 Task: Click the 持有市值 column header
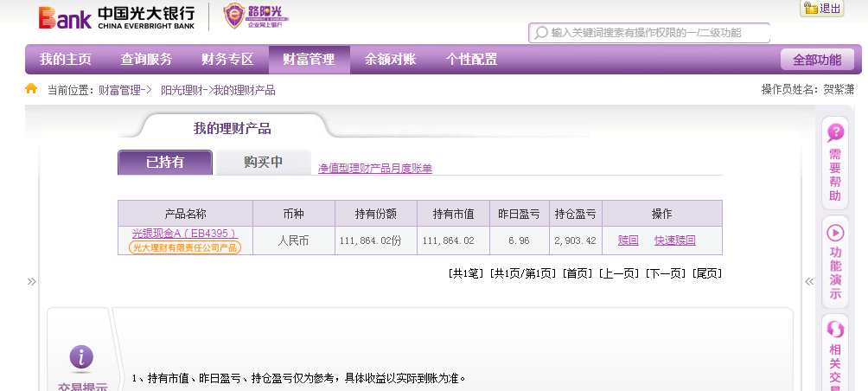click(453, 214)
